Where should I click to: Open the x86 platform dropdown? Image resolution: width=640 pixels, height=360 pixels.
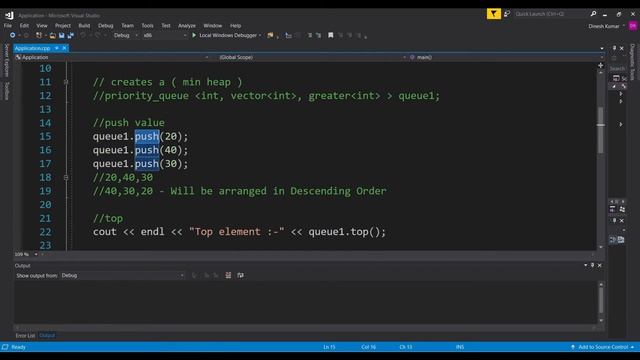(x=164, y=36)
